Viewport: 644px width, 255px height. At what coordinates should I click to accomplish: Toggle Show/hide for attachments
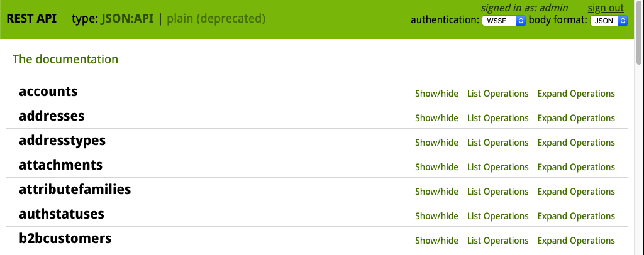pos(436,167)
